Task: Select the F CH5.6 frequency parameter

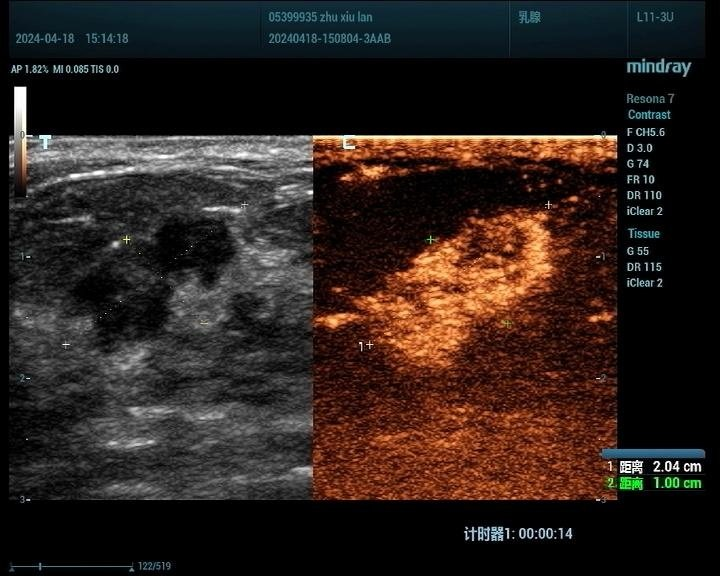Action: click(x=645, y=132)
